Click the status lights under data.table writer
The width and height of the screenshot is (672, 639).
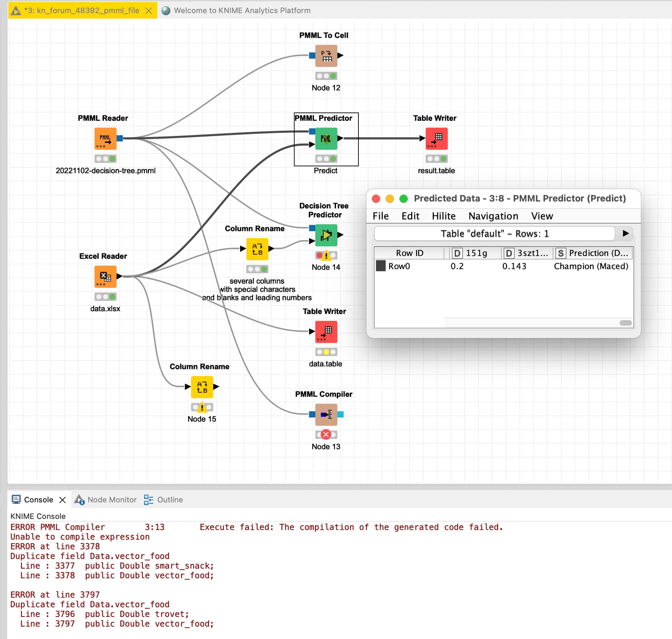[326, 352]
